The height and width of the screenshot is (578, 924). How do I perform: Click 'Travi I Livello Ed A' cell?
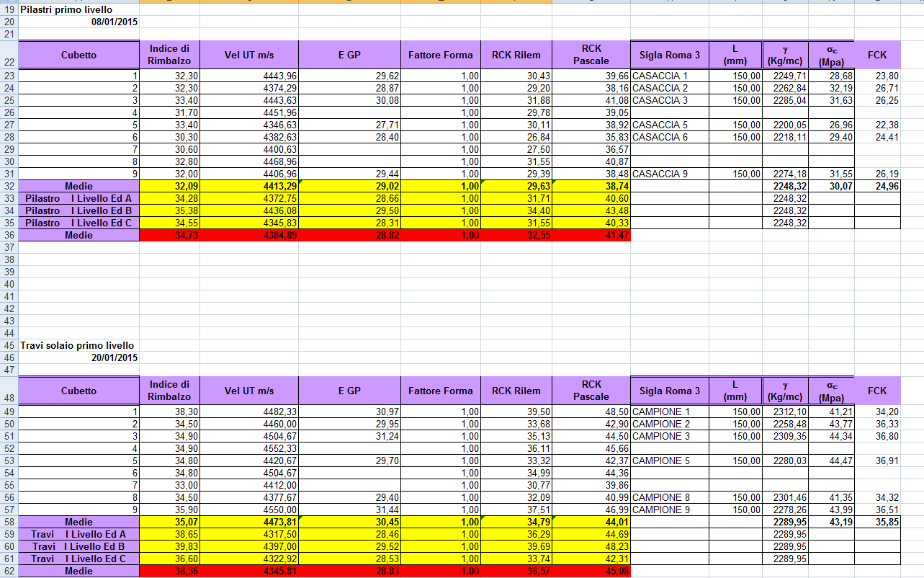[x=79, y=534]
